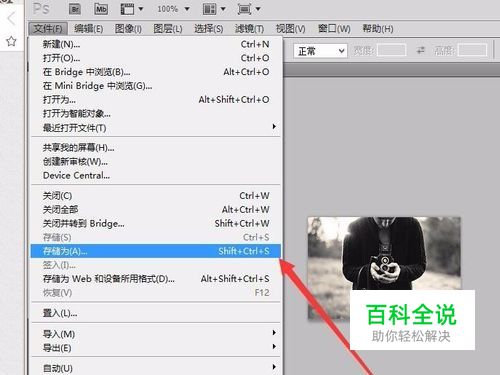The image size is (500, 375).
Task: Click the browser back arrow icon
Action: pos(11,19)
